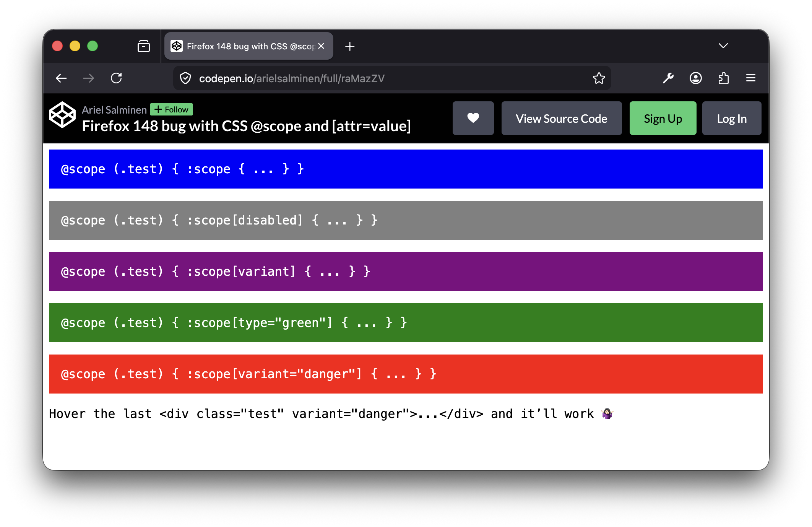This screenshot has width=812, height=527.
Task: Open the extensions puzzle icon
Action: click(723, 78)
